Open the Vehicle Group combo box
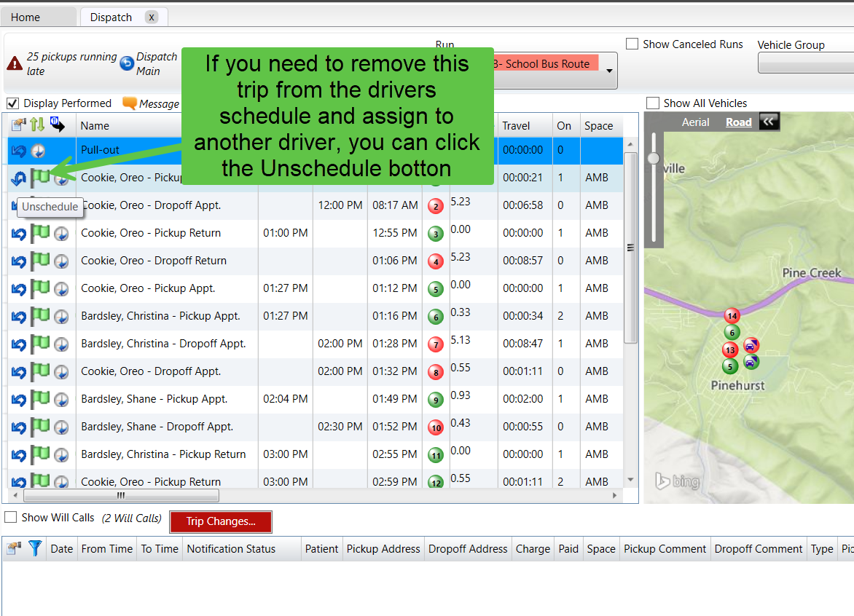Screen dimensions: 854x616 [x=806, y=64]
